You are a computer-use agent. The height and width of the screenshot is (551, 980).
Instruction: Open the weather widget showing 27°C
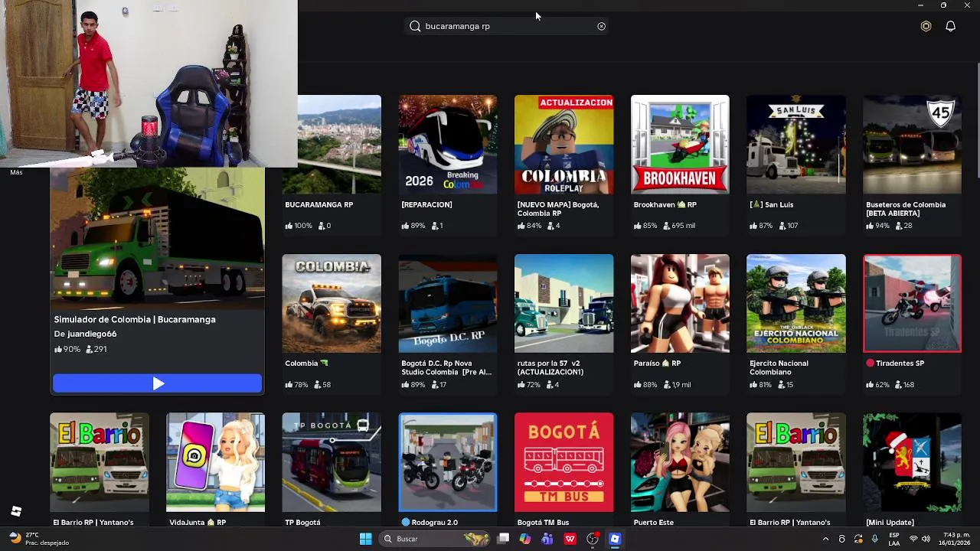[38, 539]
